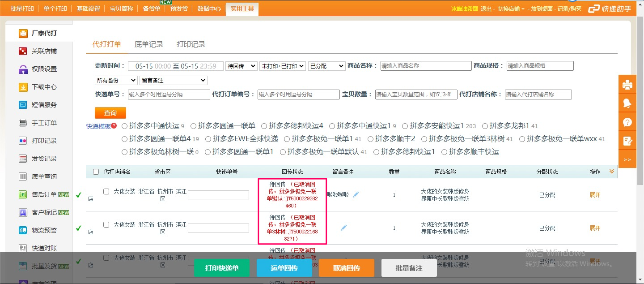Tick the select-all checkbox in the table header

96,172
